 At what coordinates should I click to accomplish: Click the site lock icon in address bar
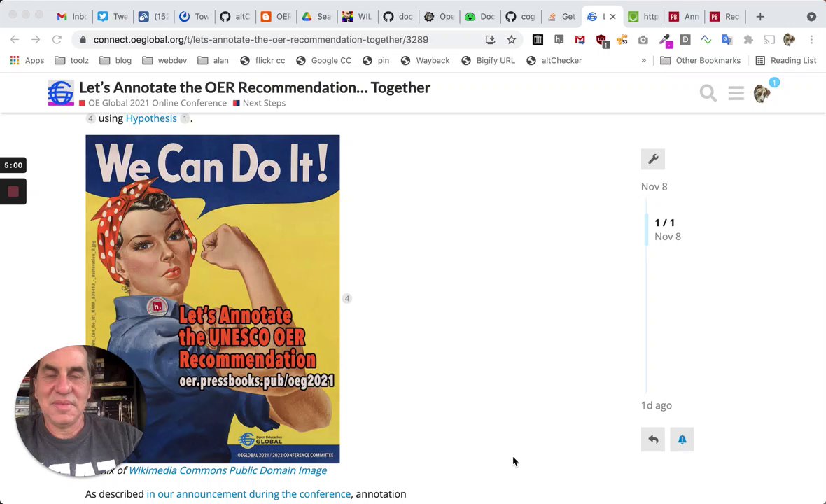click(83, 39)
